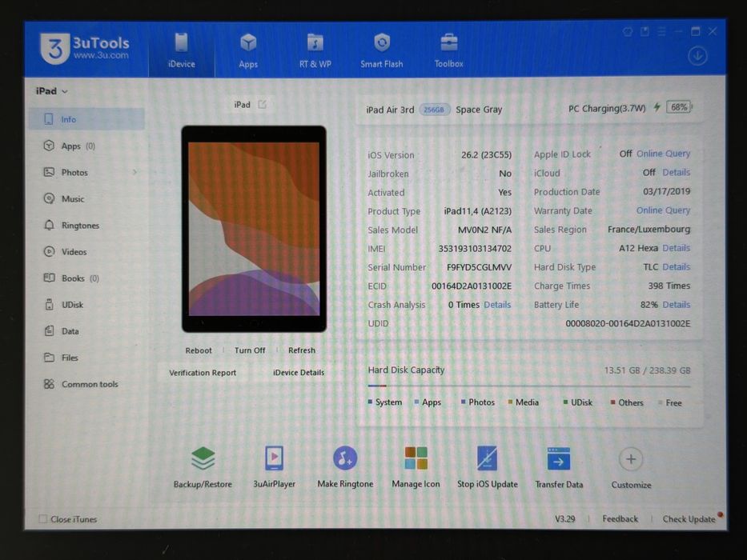Open Battery Life Details link
This screenshot has height=560, width=747.
tap(676, 305)
